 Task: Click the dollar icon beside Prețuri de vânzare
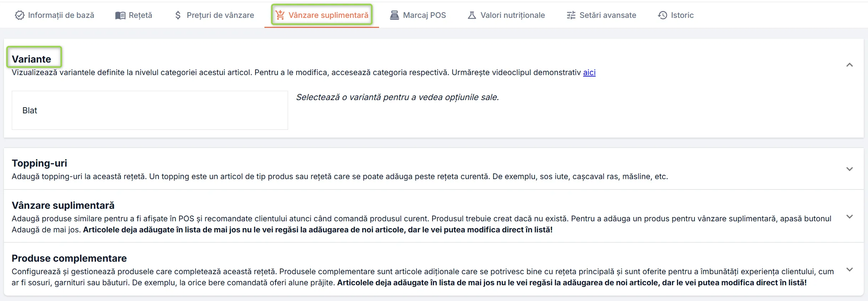[178, 15]
